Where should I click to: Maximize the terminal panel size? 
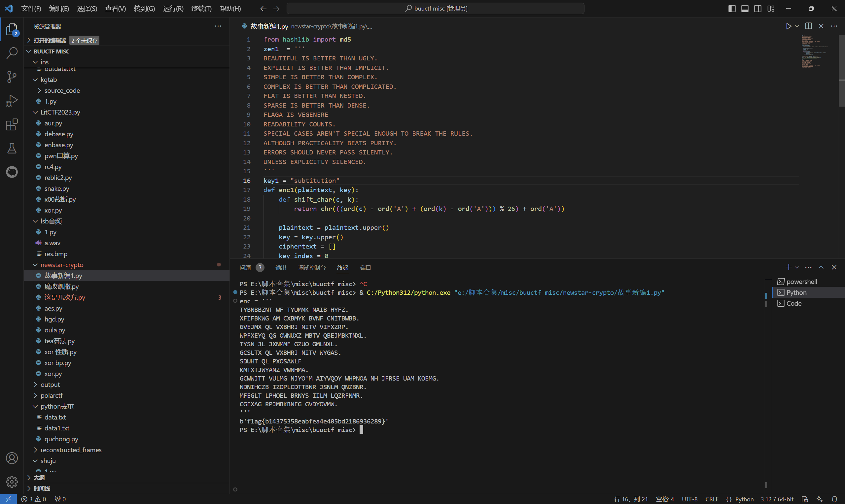tap(821, 267)
